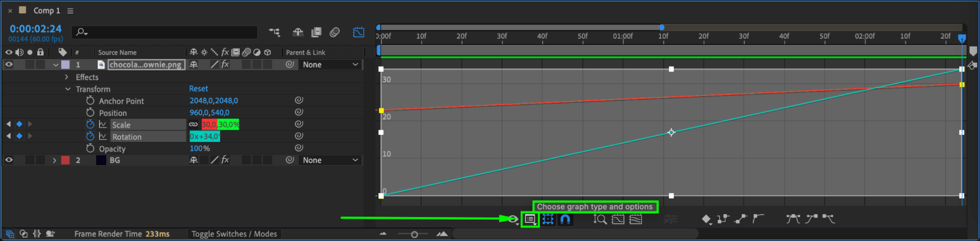The width and height of the screenshot is (980, 241).
Task: Click the layer search input field
Action: point(165,32)
